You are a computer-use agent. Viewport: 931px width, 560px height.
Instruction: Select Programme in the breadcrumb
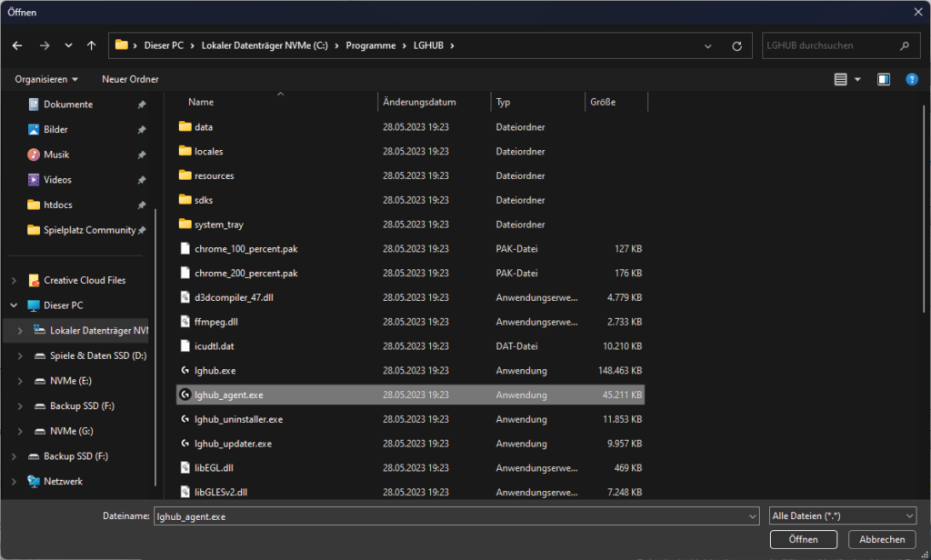371,45
